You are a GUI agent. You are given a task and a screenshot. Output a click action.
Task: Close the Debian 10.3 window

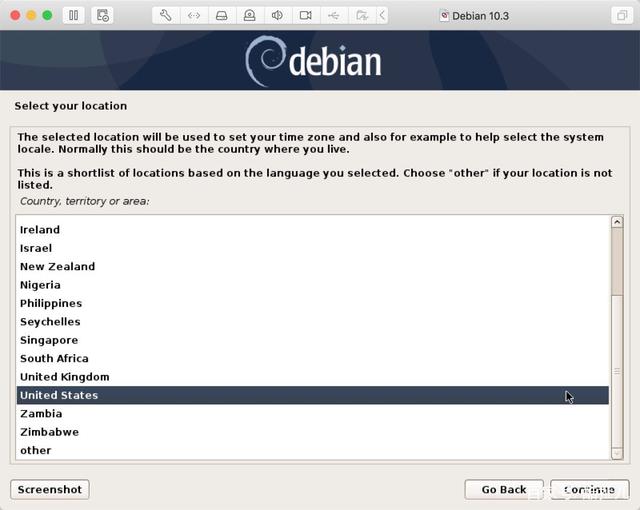point(15,16)
